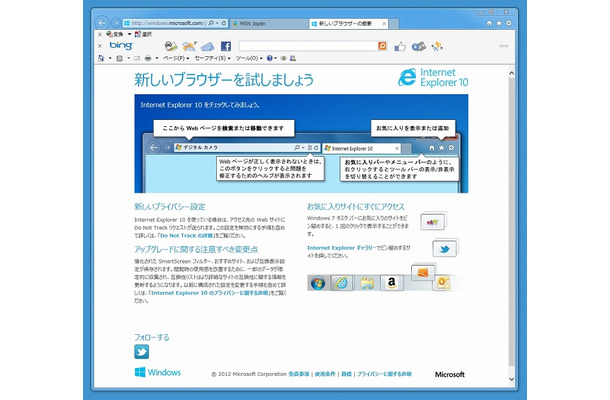Expand the Print dropdown arrow
Viewport: 610px width, 400px height.
pyautogui.click(x=157, y=58)
